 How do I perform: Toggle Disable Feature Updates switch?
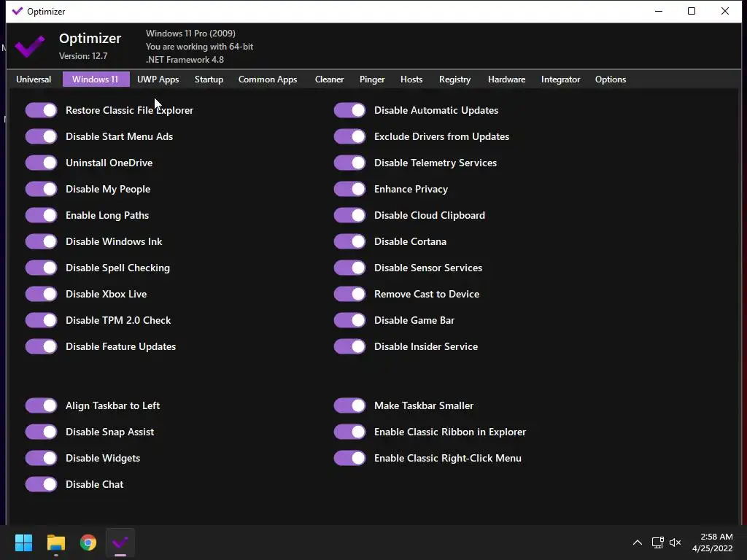(x=42, y=346)
